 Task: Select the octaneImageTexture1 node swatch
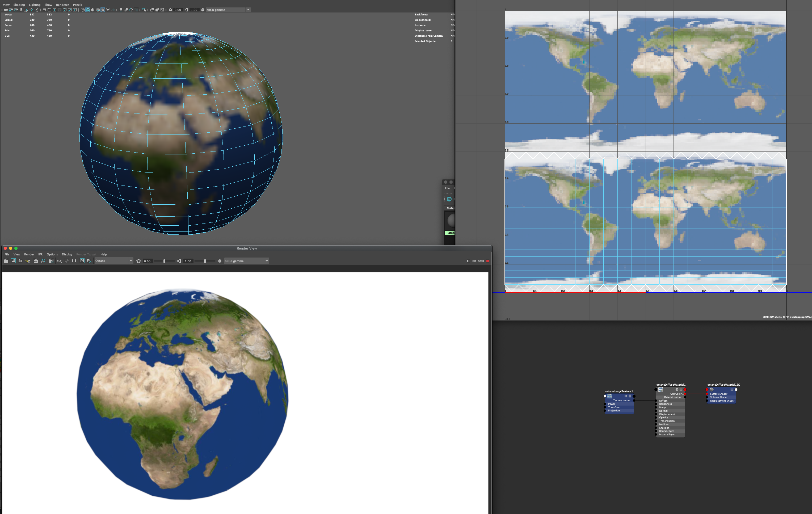pos(610,396)
